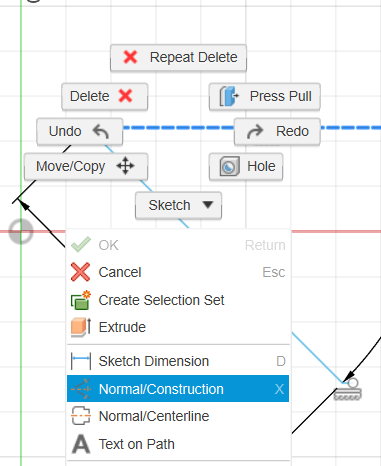
Task: Click the Text on Path letter icon
Action: click(81, 444)
